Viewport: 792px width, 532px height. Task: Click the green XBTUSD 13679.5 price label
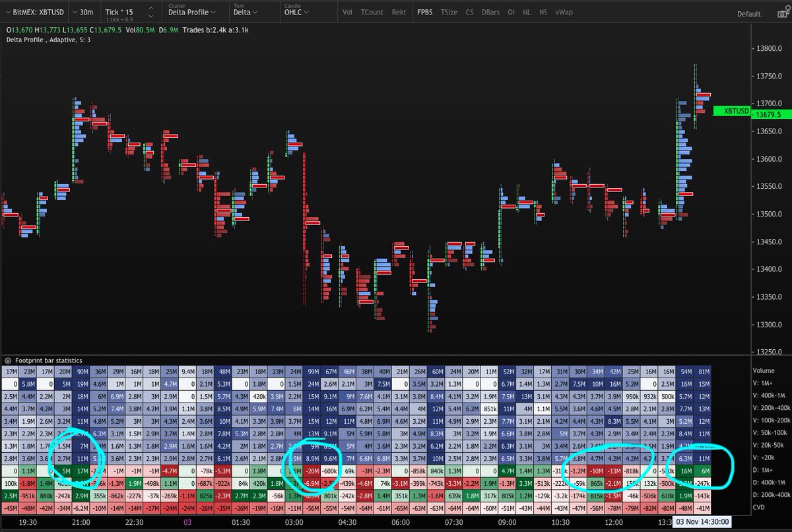coord(752,114)
